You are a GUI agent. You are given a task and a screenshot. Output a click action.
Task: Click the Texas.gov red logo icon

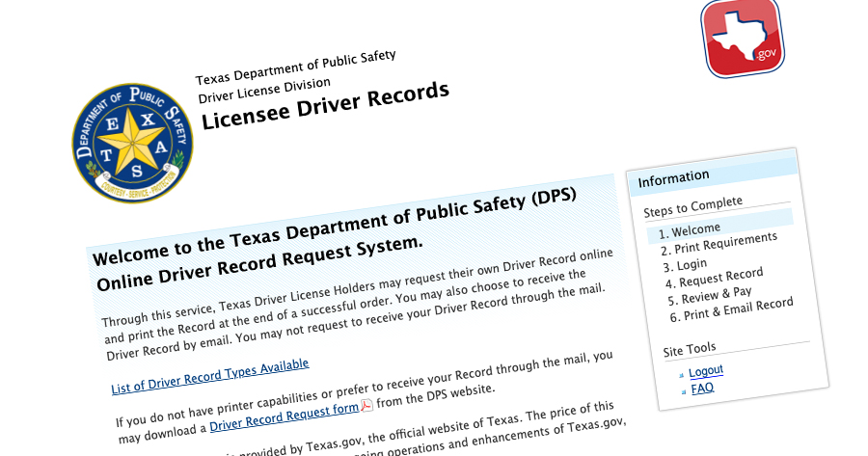[x=743, y=37]
